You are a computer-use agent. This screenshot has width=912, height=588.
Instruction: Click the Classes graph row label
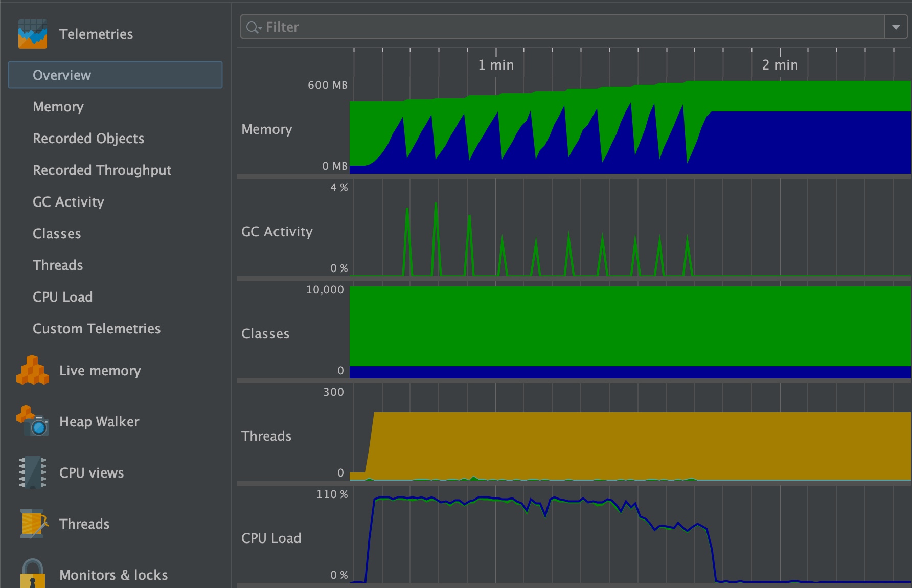(265, 334)
